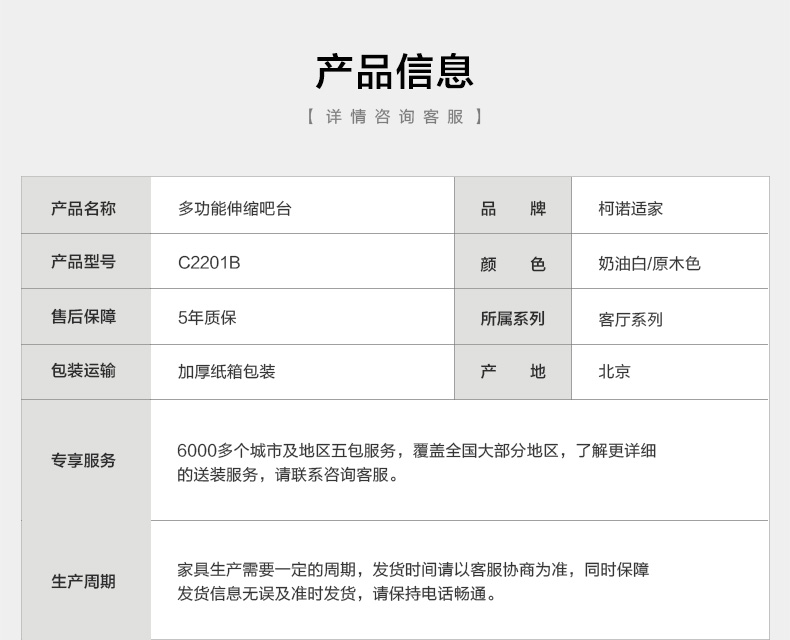790x640 pixels.
Task: Click the 产品型号 label cell
Action: point(86,261)
